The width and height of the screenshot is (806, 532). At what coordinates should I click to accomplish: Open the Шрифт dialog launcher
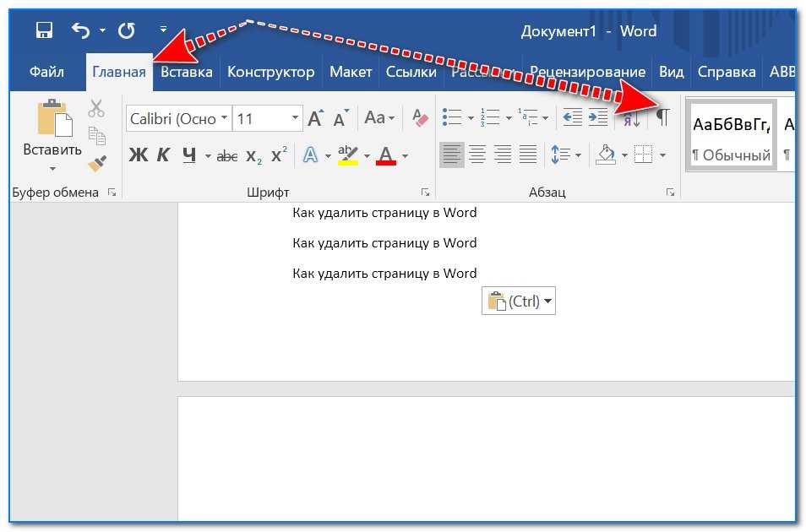tap(425, 193)
